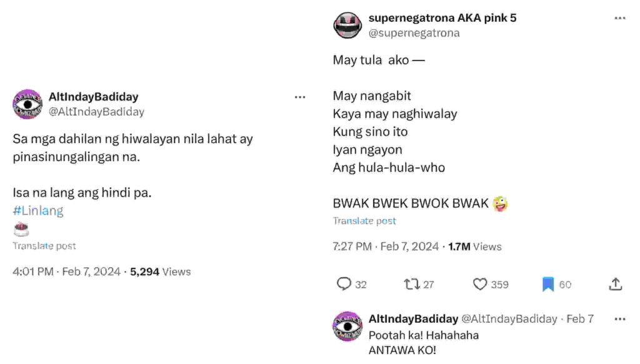Screen dimensions: 640x364
Task: Open more options on AltIndayBadiday's left tweet
Action: 300,97
